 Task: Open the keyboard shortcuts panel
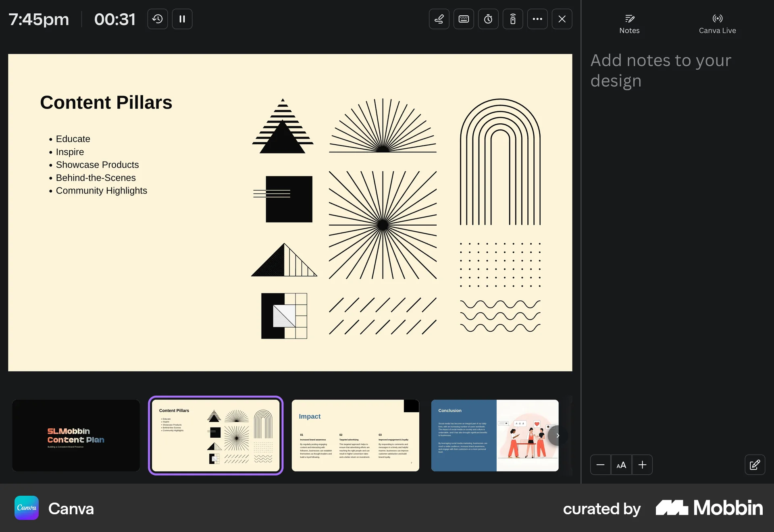click(x=464, y=19)
